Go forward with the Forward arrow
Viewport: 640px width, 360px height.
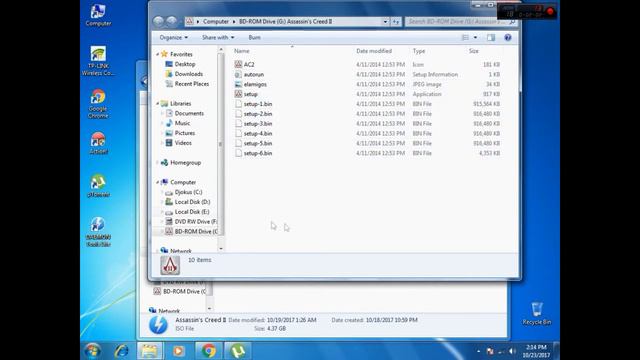(x=172, y=21)
